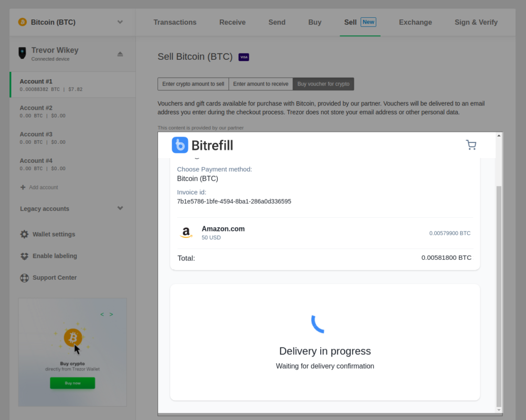Click the green Buy now button
The image size is (526, 420).
coord(72,383)
